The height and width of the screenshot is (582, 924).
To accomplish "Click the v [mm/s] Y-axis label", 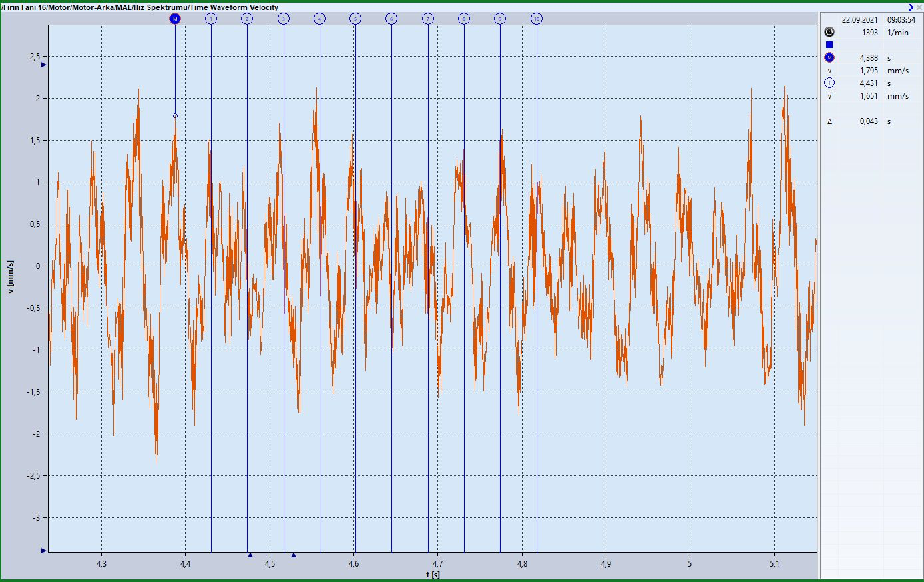I will point(10,277).
